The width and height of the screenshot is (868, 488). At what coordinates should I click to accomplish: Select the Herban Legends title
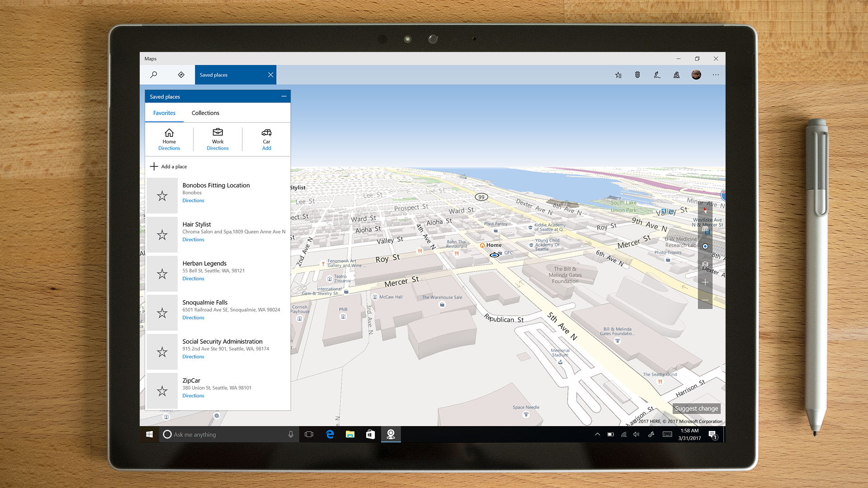[204, 263]
